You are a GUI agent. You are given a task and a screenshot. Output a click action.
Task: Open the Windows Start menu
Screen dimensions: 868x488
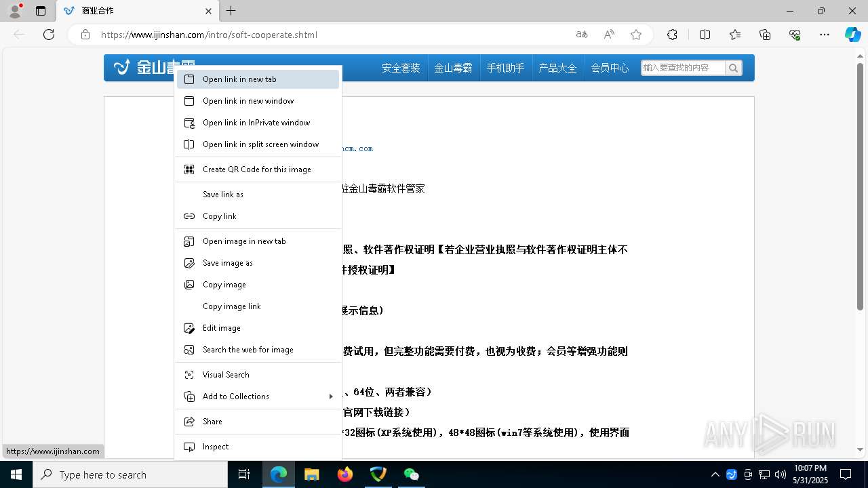[16, 474]
